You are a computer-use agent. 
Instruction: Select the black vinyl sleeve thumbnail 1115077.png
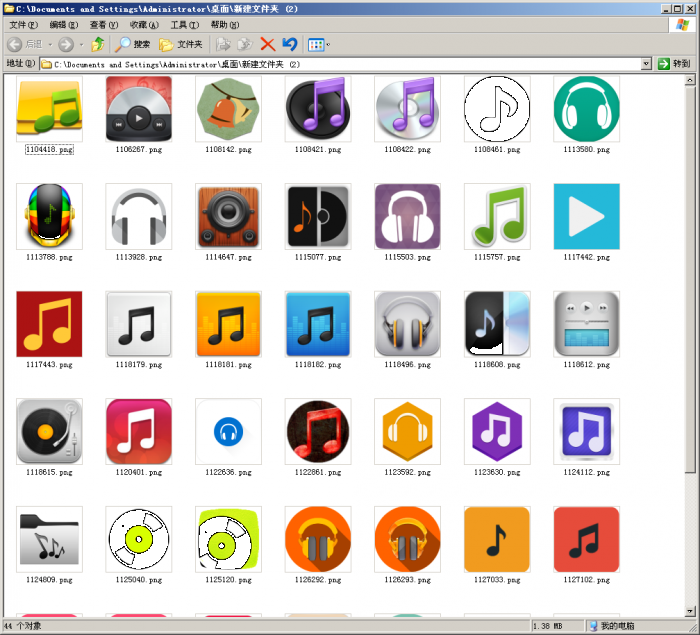coord(318,216)
